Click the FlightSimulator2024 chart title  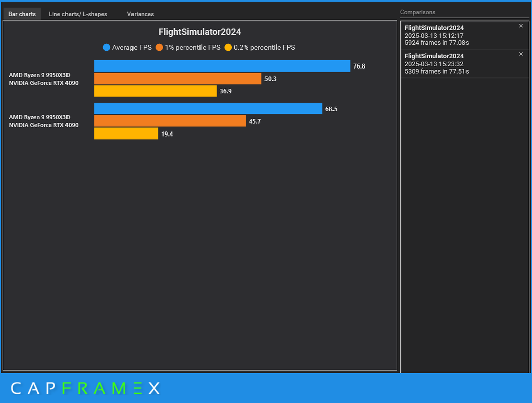coord(200,32)
